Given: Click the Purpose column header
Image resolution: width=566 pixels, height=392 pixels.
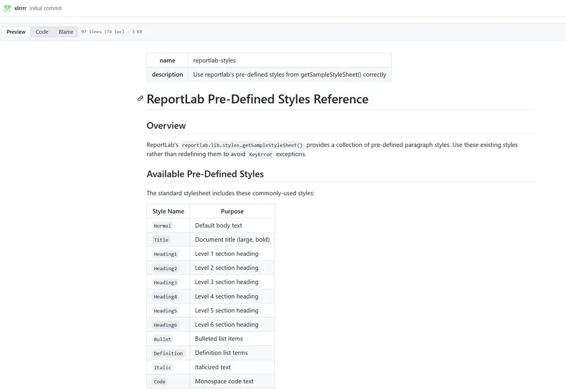Looking at the screenshot, I should tap(232, 211).
